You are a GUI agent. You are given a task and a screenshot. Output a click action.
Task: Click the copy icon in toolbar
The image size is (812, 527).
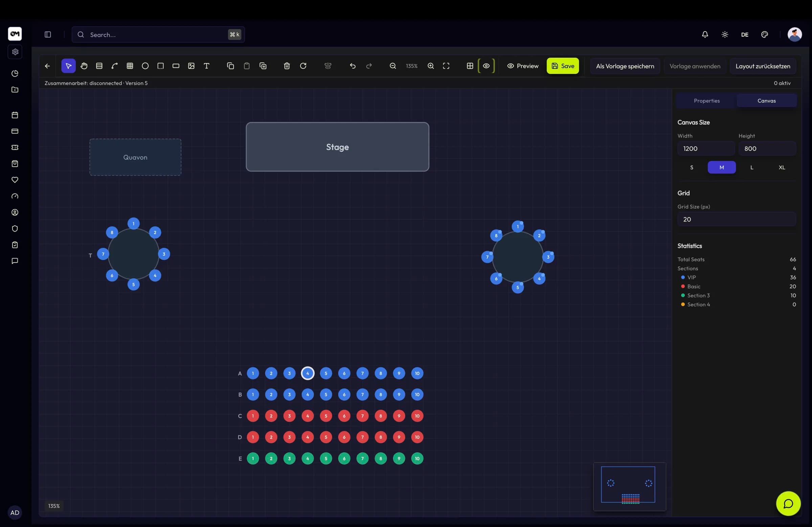(x=231, y=66)
